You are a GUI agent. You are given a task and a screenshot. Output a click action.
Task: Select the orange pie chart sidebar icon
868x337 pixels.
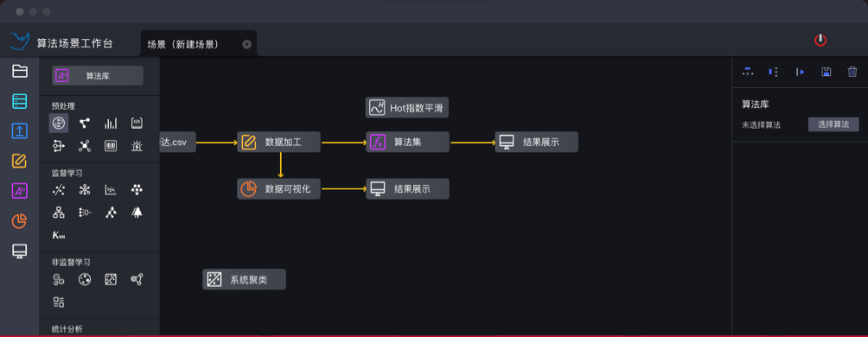[20, 221]
